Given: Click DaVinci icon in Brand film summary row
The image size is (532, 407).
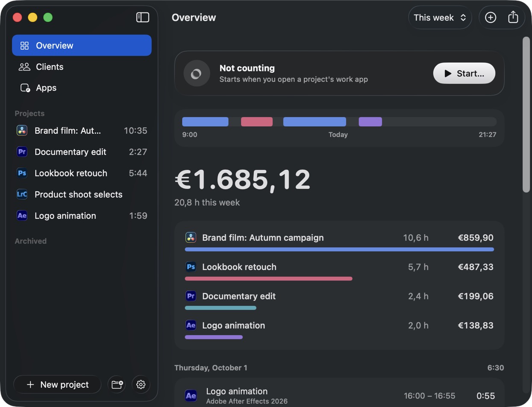Looking at the screenshot, I should (191, 238).
